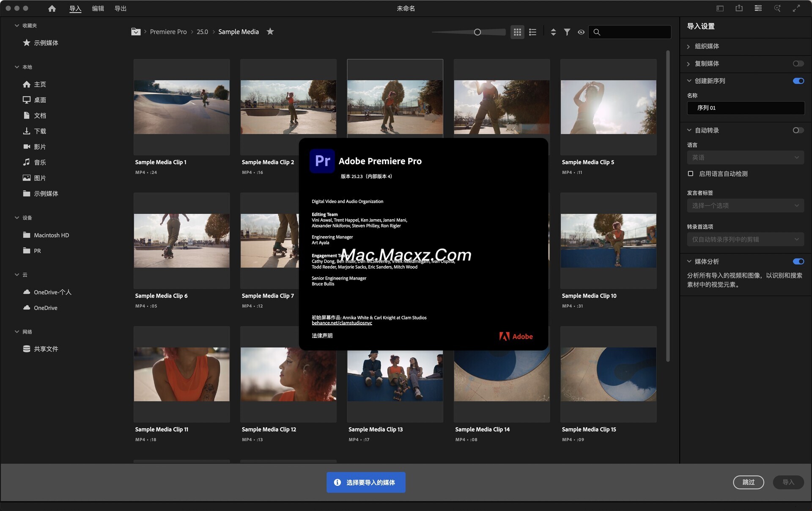
Task: Open the 图片 pictures location
Action: tap(35, 178)
